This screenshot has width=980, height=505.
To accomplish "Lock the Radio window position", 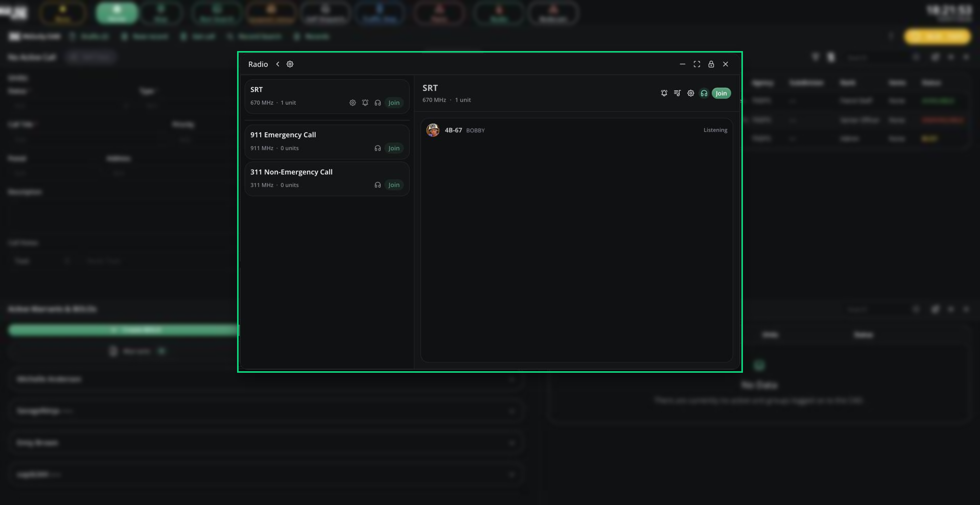I will coord(711,64).
